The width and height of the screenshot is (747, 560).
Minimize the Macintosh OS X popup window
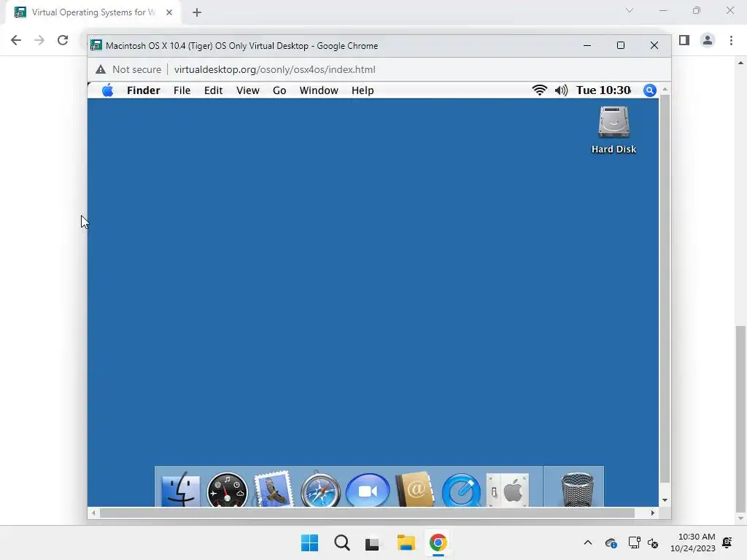click(587, 45)
